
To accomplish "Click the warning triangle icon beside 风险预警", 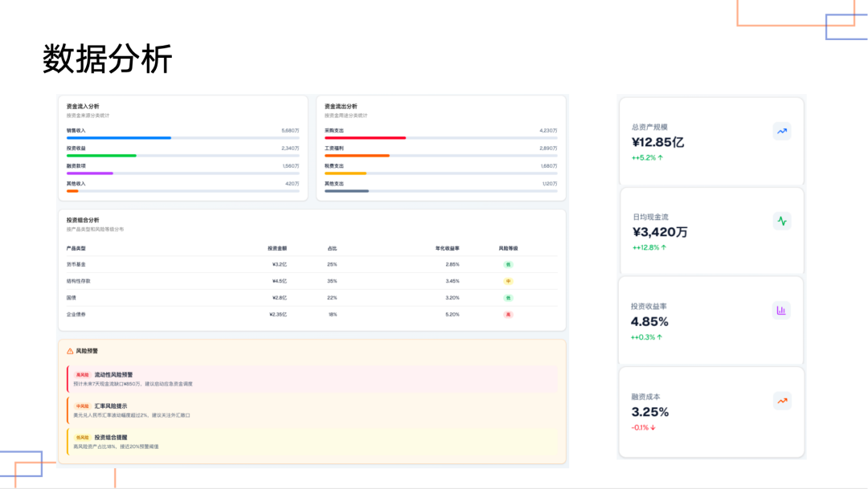I will (70, 351).
